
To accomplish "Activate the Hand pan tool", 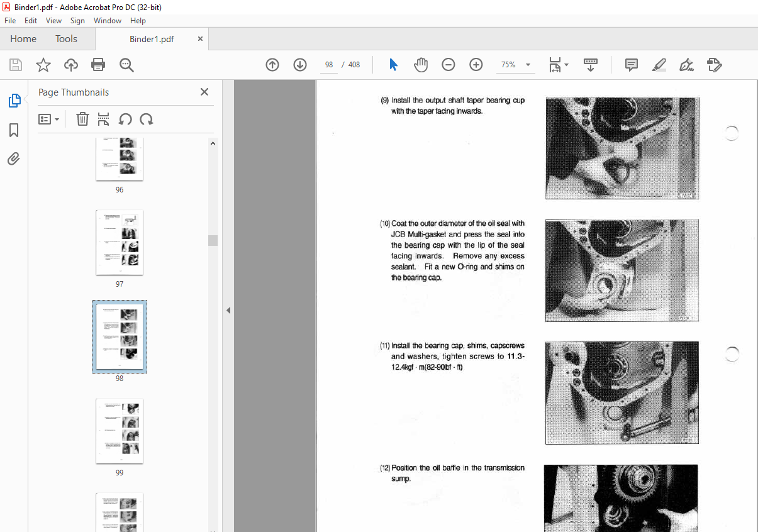I will (x=421, y=65).
